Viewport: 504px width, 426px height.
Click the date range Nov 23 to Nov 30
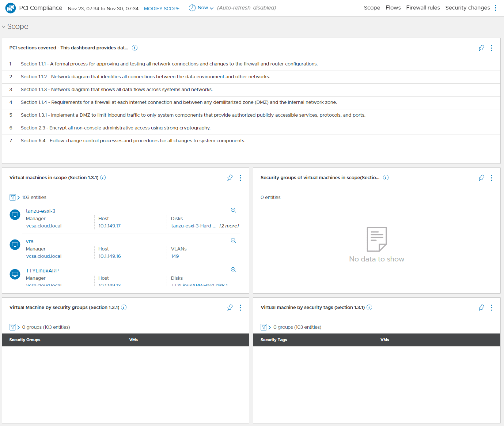coord(103,8)
